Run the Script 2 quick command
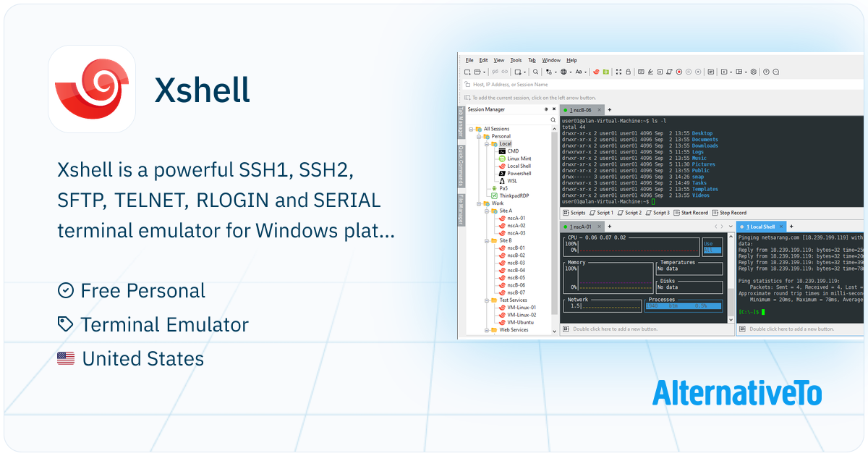 coord(629,213)
